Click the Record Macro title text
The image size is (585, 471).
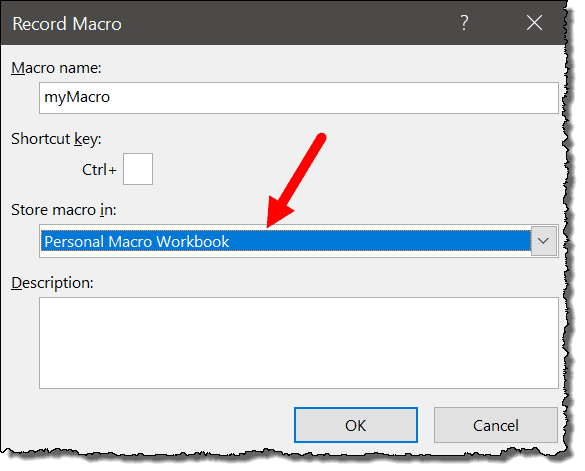tap(67, 24)
